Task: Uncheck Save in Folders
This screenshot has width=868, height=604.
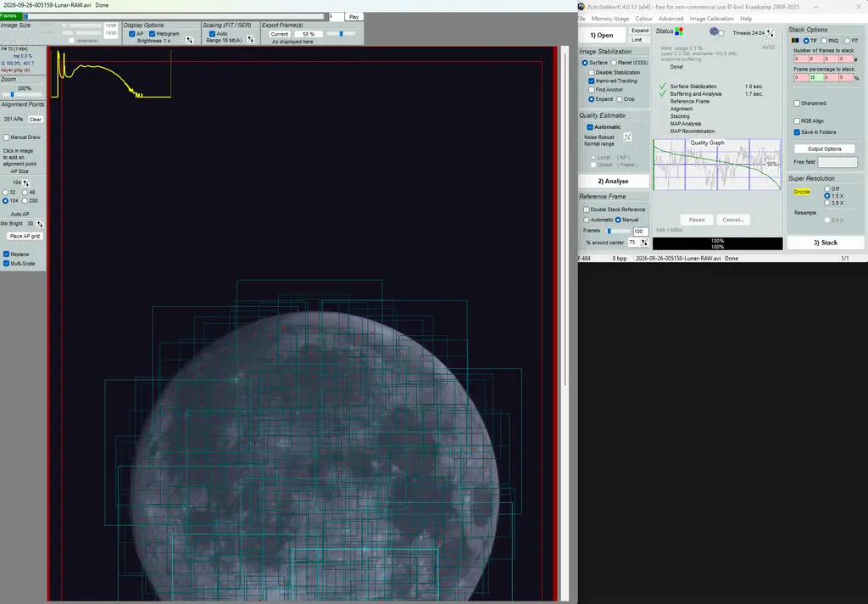Action: point(797,131)
